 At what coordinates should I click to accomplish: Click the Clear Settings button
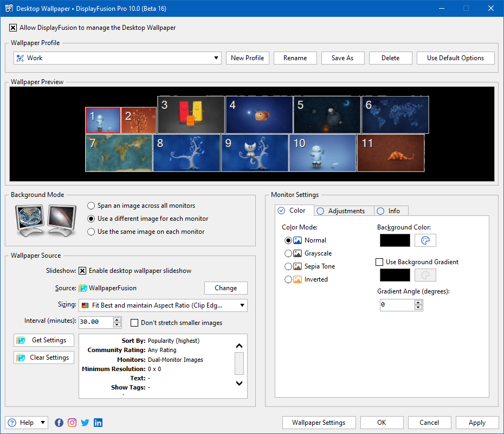click(44, 358)
